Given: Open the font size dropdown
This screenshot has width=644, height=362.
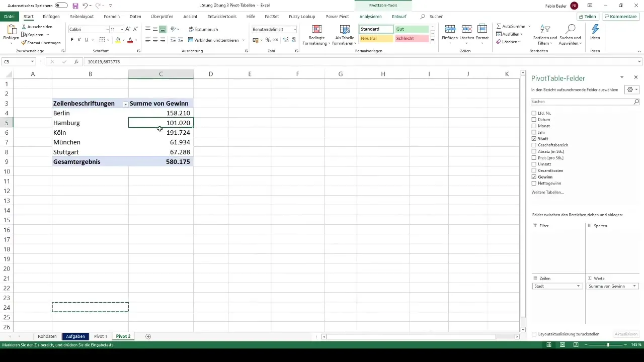Looking at the screenshot, I should click(122, 30).
